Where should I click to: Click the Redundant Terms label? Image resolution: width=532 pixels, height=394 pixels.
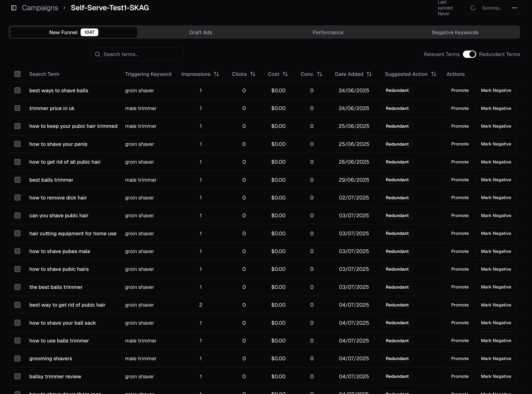499,54
